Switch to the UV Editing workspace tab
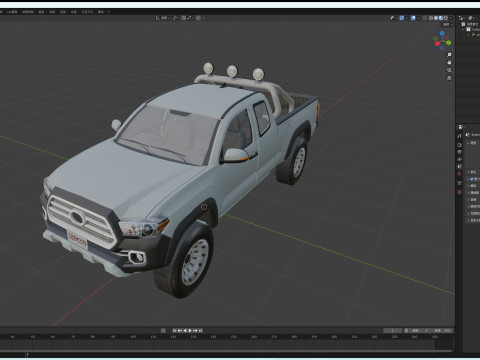The height and width of the screenshot is (360, 480). tap(13, 12)
